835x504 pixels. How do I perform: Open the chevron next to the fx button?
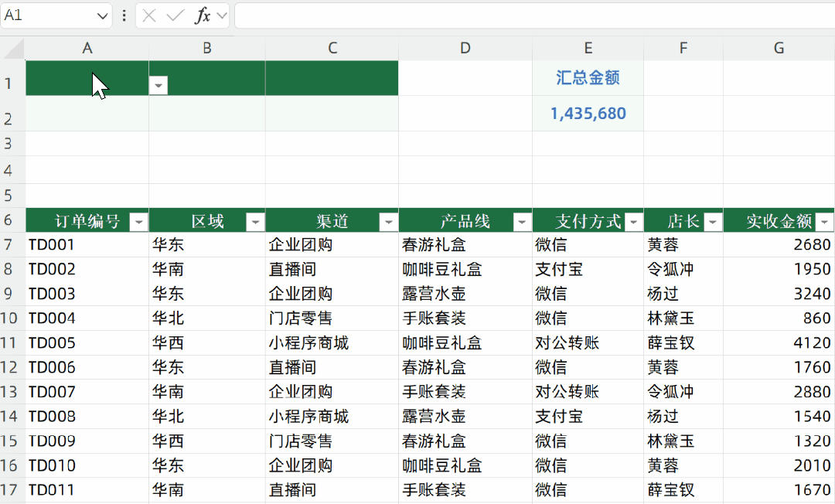coord(222,16)
